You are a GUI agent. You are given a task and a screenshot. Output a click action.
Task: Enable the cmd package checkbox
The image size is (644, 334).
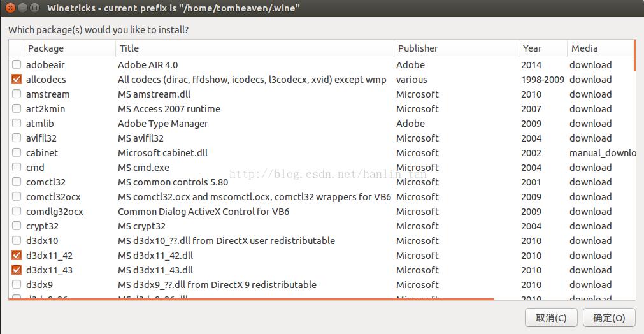click(x=17, y=167)
